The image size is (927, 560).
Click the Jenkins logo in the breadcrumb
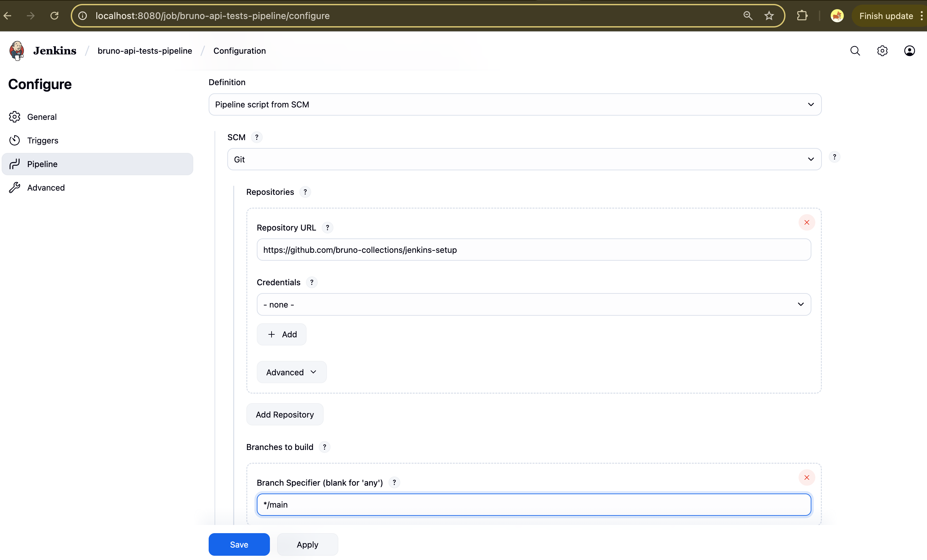tap(16, 50)
